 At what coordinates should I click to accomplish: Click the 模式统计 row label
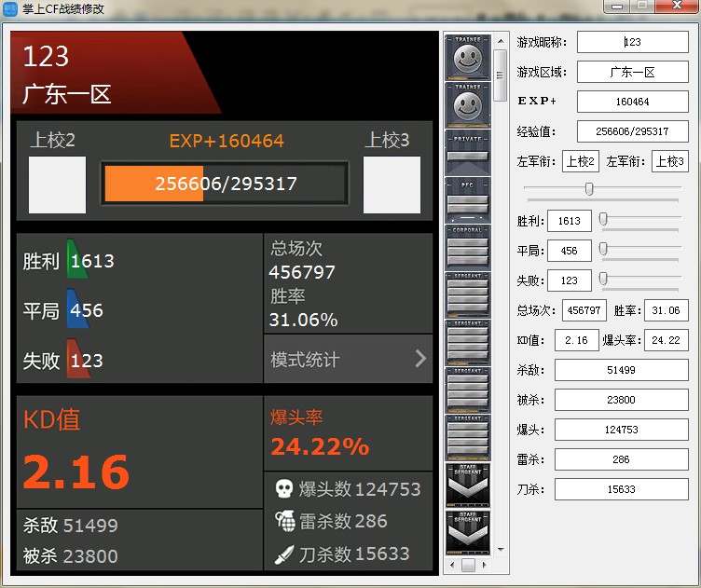[305, 360]
